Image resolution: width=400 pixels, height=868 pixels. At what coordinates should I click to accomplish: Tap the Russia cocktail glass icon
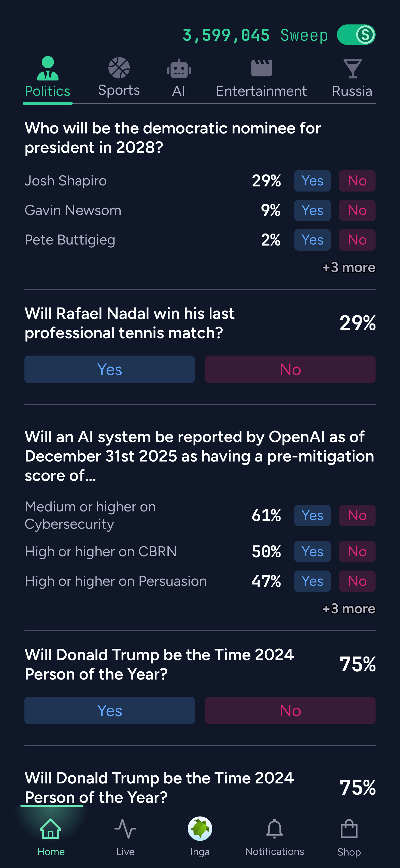click(x=352, y=69)
